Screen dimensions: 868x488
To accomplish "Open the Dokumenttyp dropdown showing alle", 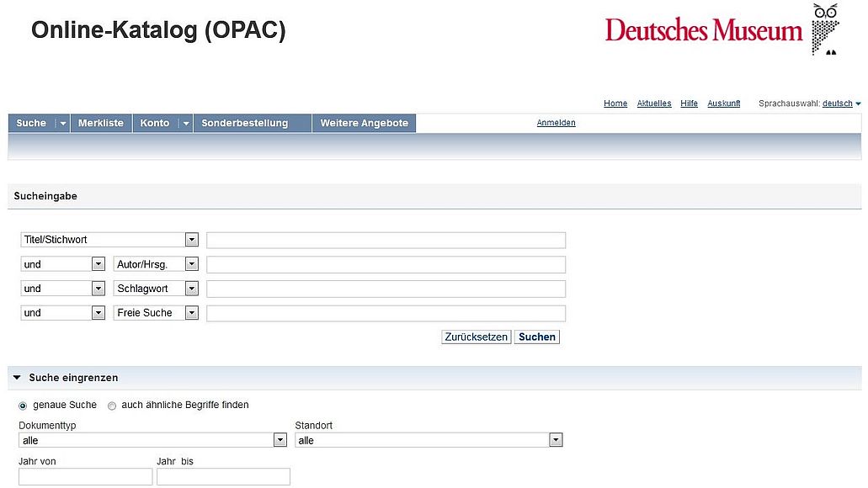I will click(x=280, y=439).
